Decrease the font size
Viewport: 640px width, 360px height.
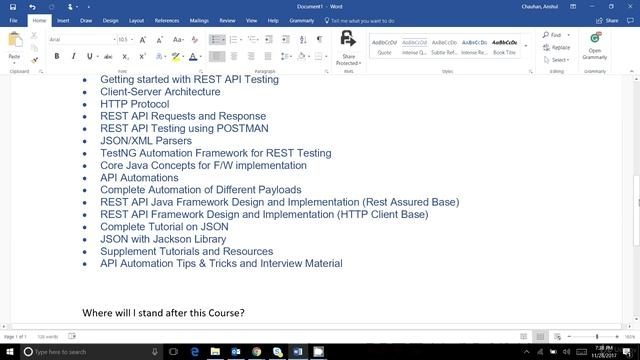tap(159, 40)
